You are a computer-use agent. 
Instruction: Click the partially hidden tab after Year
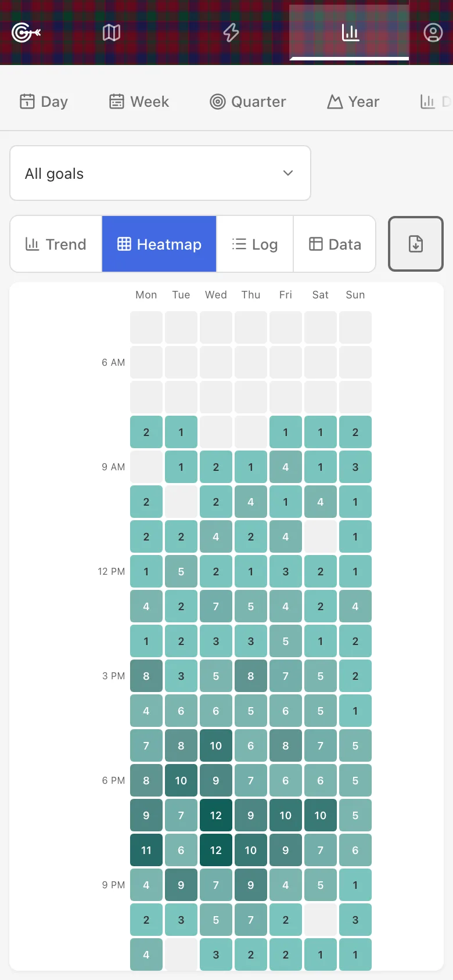(x=436, y=102)
